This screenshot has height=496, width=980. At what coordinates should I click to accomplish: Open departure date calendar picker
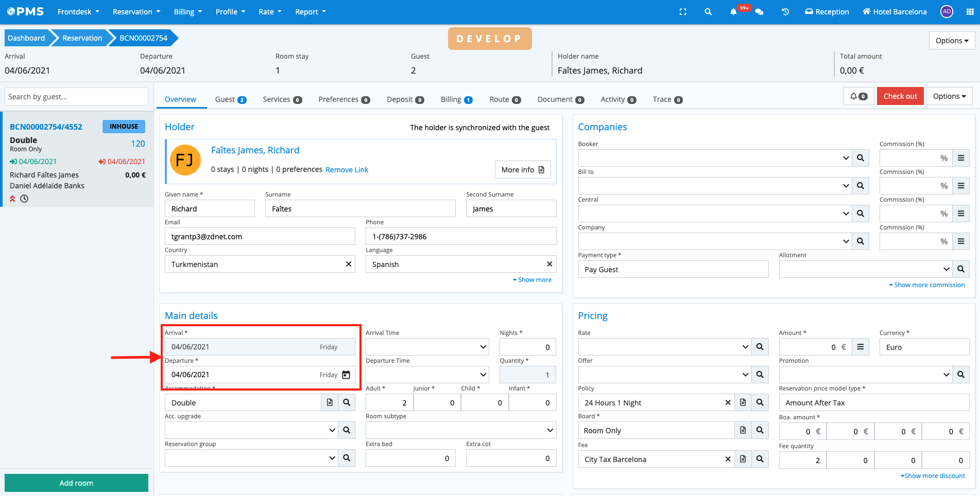pyautogui.click(x=346, y=375)
